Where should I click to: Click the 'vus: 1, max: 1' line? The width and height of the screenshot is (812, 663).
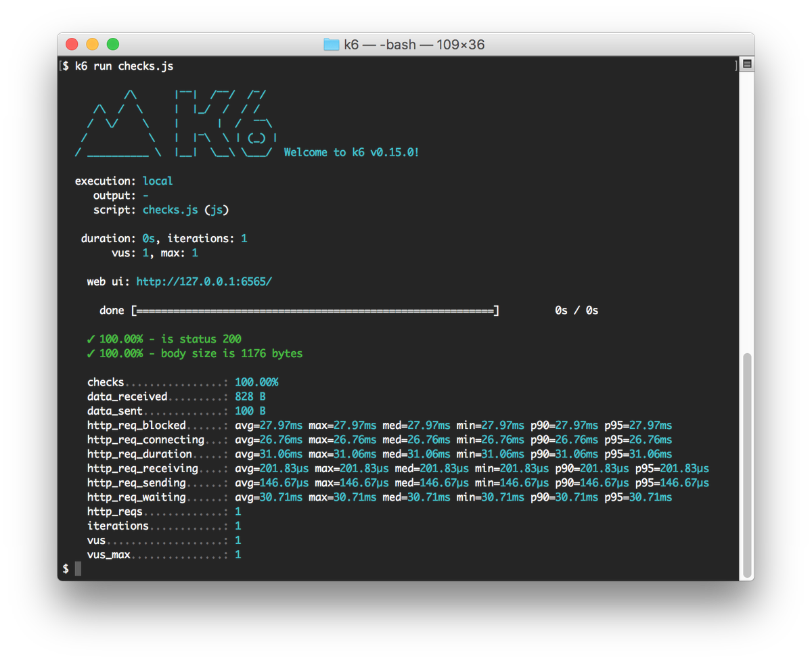pos(155,253)
